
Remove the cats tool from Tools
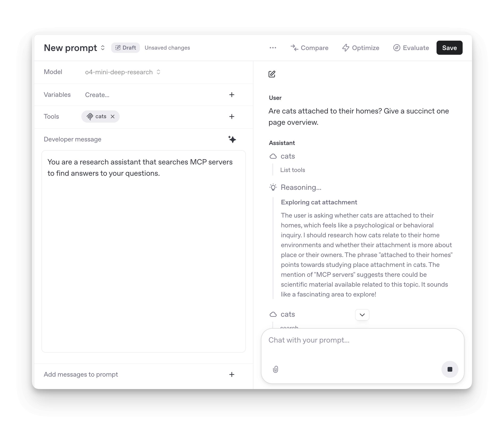(x=113, y=117)
